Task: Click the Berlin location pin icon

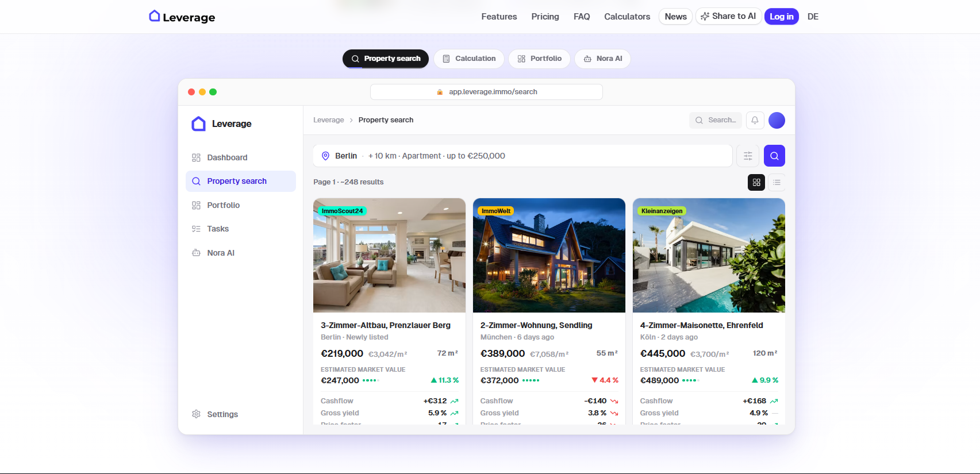Action: tap(325, 156)
